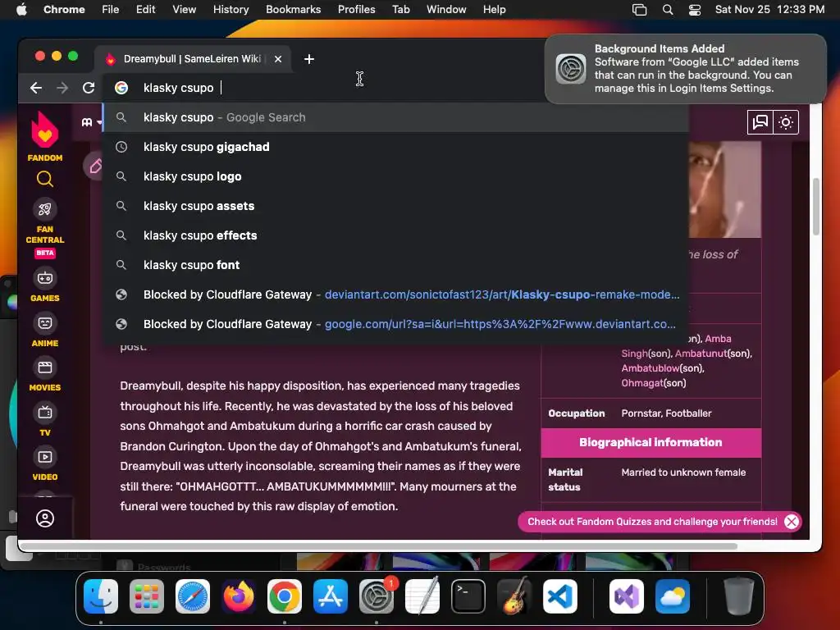Viewport: 840px width, 630px height.
Task: Click the page vertical scrollbar
Action: pos(816,206)
